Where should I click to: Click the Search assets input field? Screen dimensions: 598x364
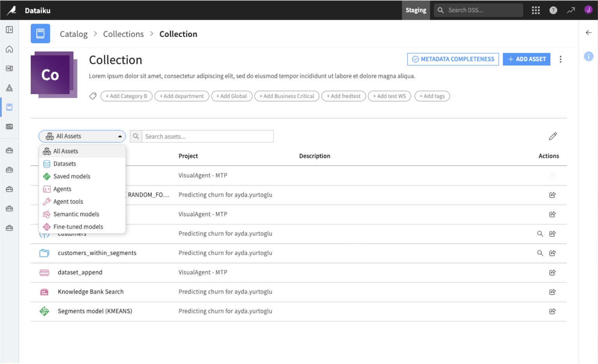click(208, 136)
